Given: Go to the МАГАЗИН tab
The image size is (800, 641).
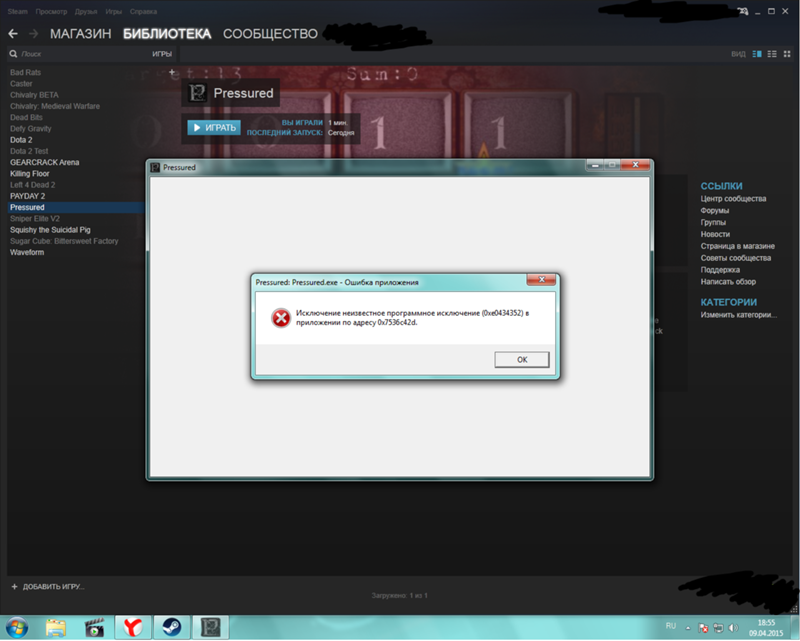Looking at the screenshot, I should tap(81, 34).
